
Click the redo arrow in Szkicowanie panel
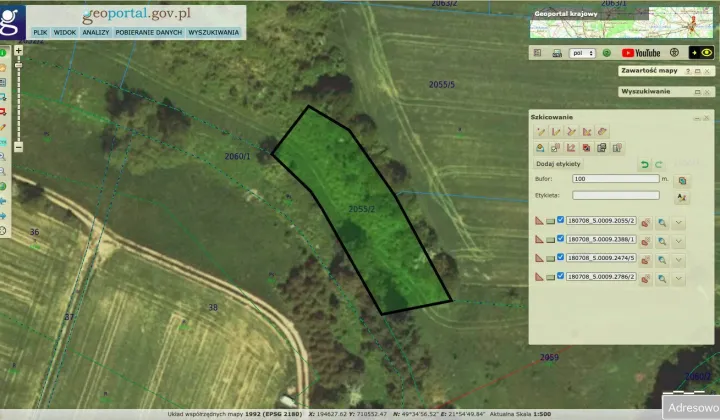pos(659,164)
